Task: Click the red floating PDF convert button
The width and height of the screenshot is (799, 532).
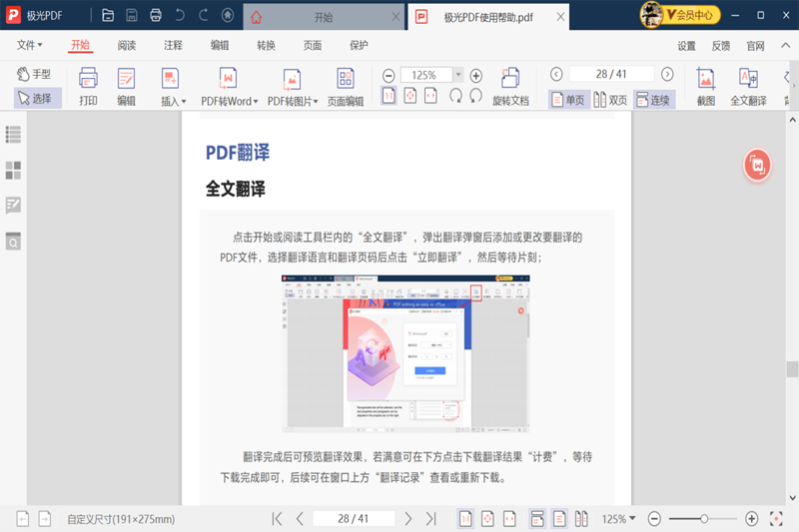Action: pyautogui.click(x=757, y=165)
